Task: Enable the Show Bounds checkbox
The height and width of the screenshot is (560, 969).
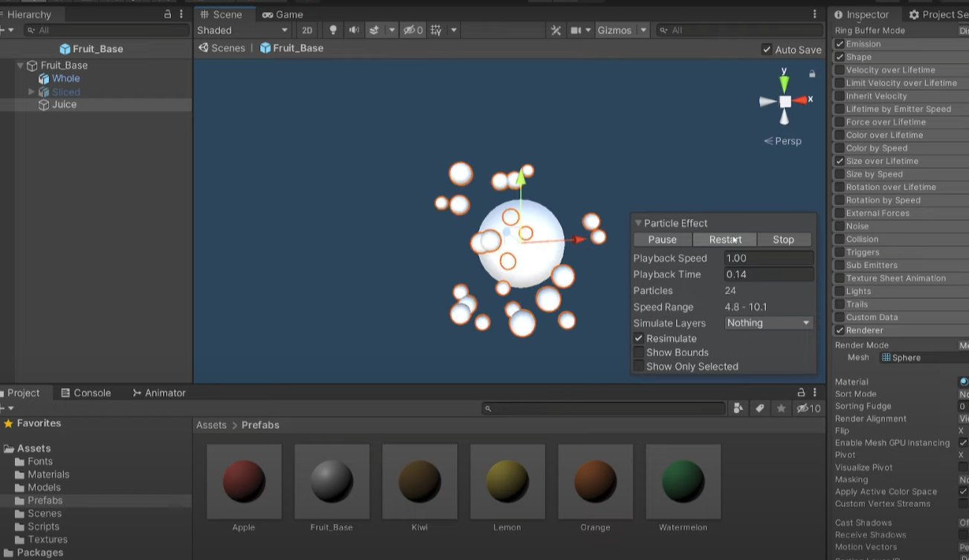Action: 638,353
